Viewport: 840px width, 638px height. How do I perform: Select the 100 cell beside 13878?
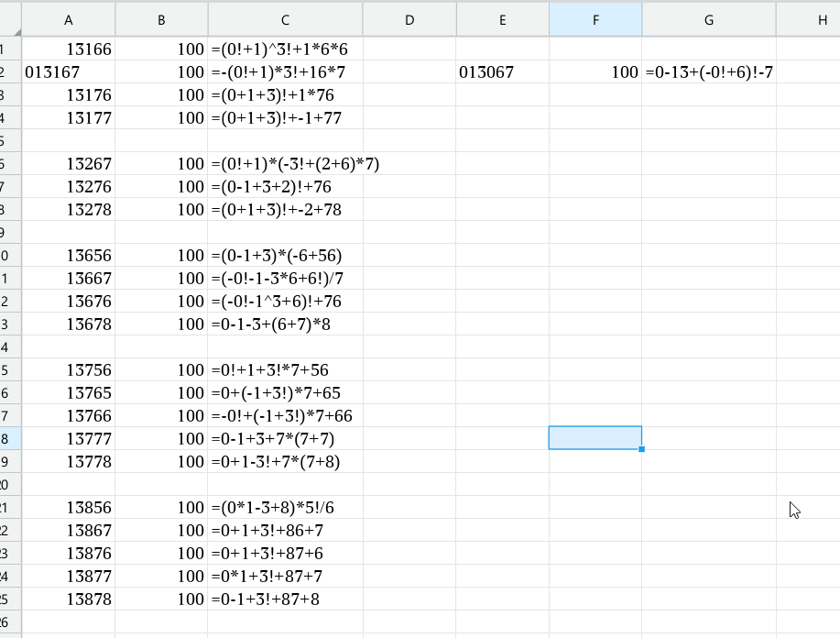pyautogui.click(x=161, y=599)
